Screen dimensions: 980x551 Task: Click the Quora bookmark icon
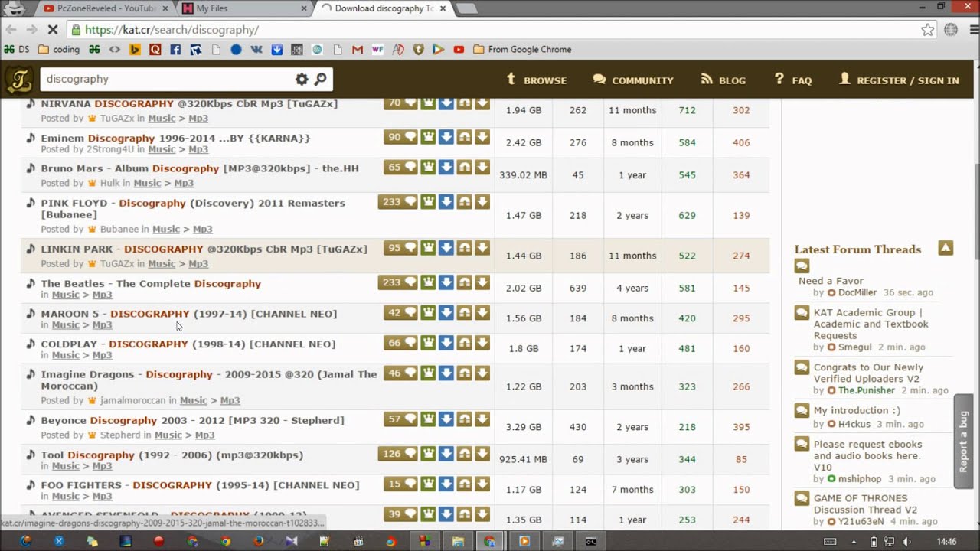(x=155, y=49)
